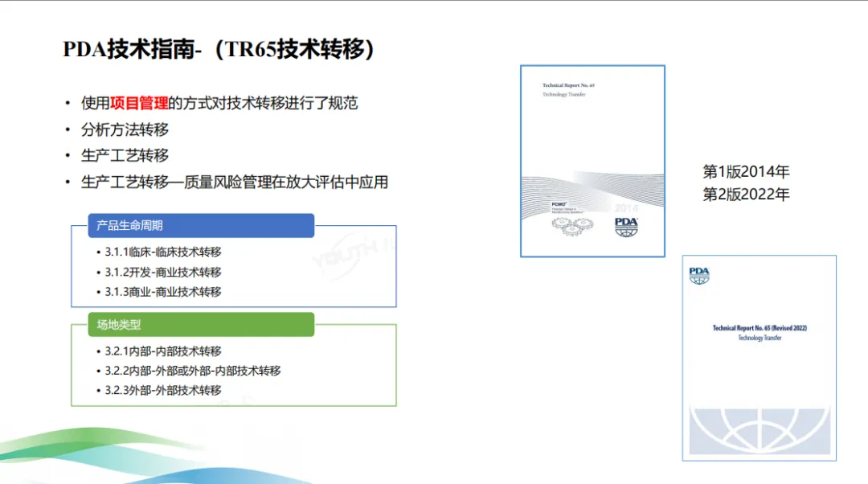This screenshot has height=484, width=868.
Task: Click item 3.2.1内部-内部技术转移
Action: [x=162, y=351]
